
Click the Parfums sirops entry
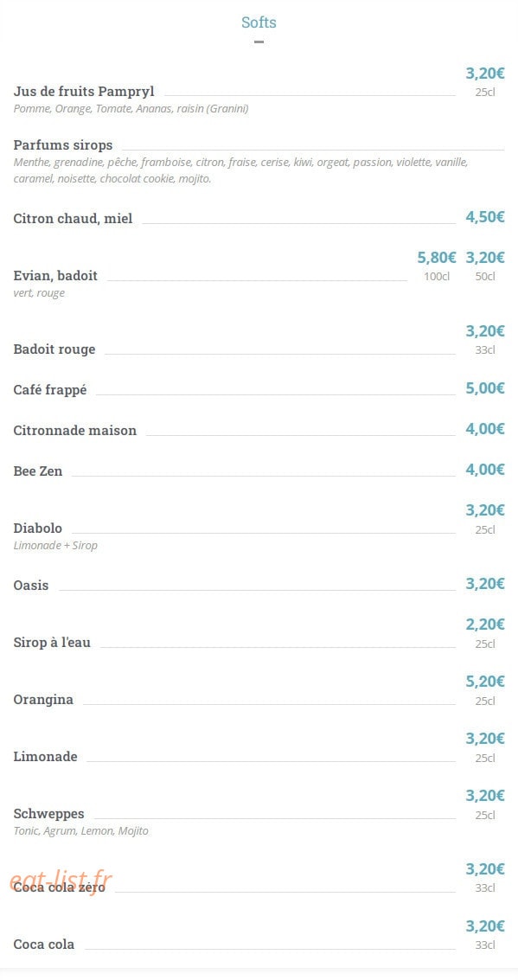tap(63, 145)
